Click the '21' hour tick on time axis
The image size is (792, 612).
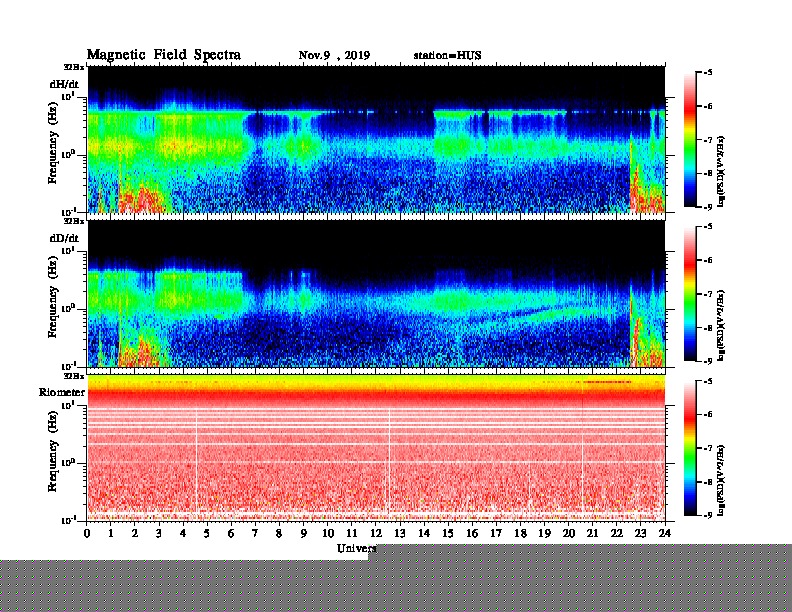point(592,533)
